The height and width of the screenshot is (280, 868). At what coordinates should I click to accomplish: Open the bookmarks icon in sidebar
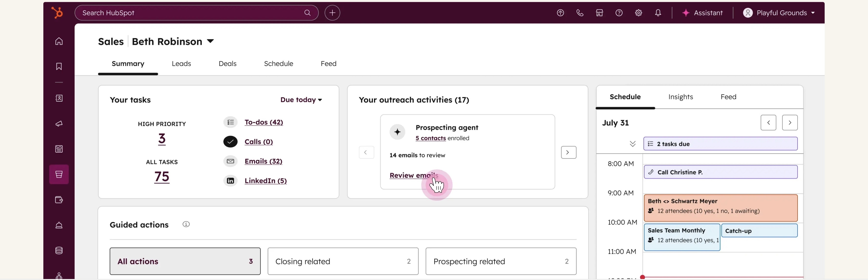pos(59,66)
